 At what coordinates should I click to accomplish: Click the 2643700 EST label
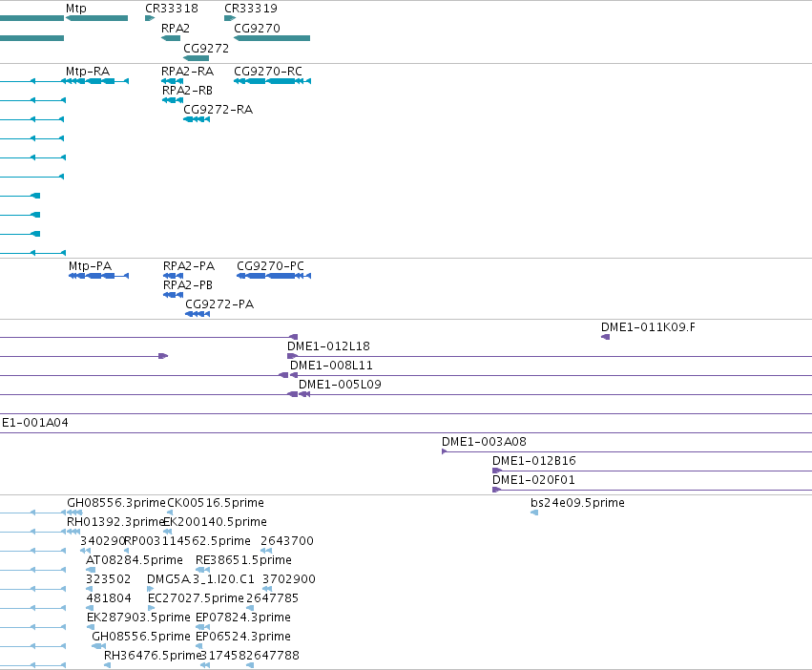click(287, 541)
